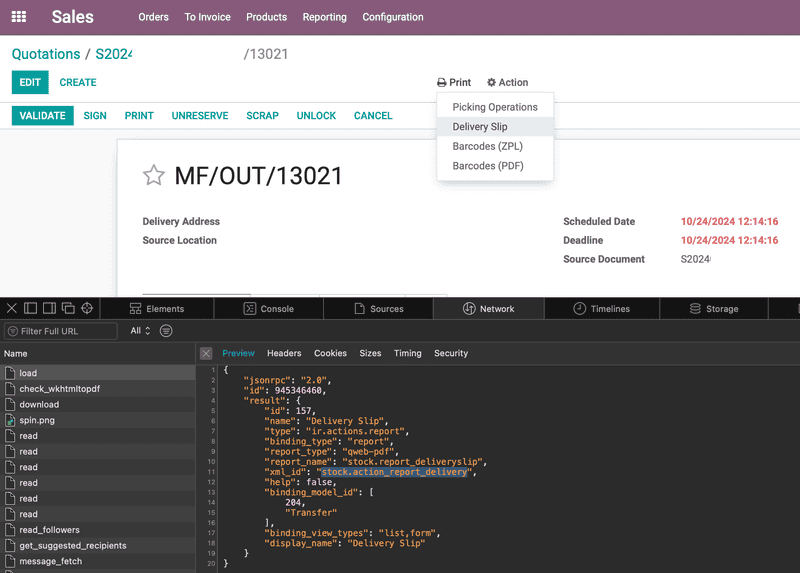Switch to the Storage inspector tab
This screenshot has height=573, width=800.
[714, 309]
